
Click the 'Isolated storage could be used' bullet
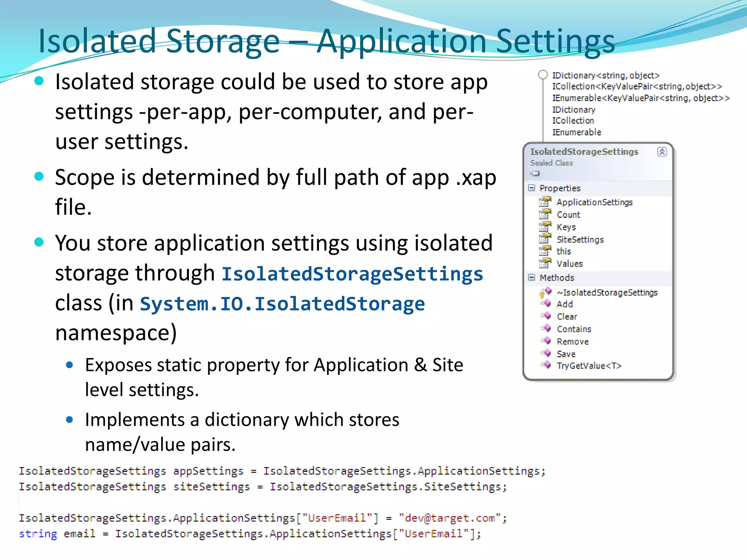[271, 111]
